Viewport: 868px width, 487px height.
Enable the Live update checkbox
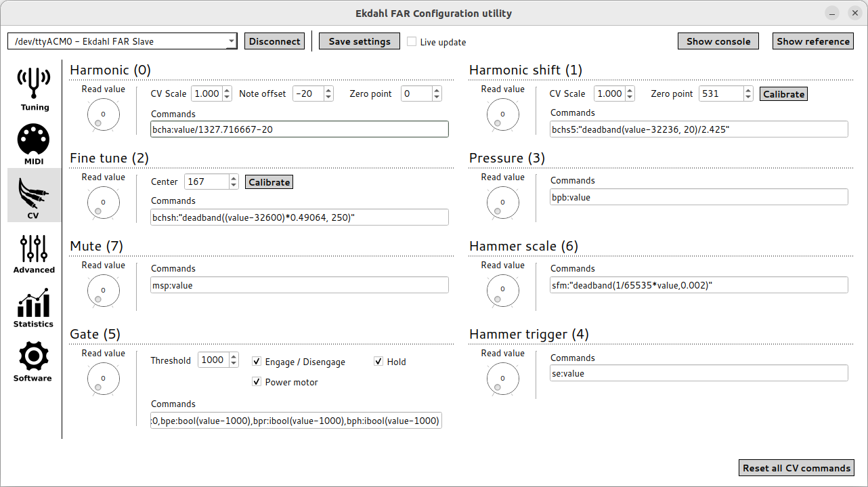click(x=412, y=42)
